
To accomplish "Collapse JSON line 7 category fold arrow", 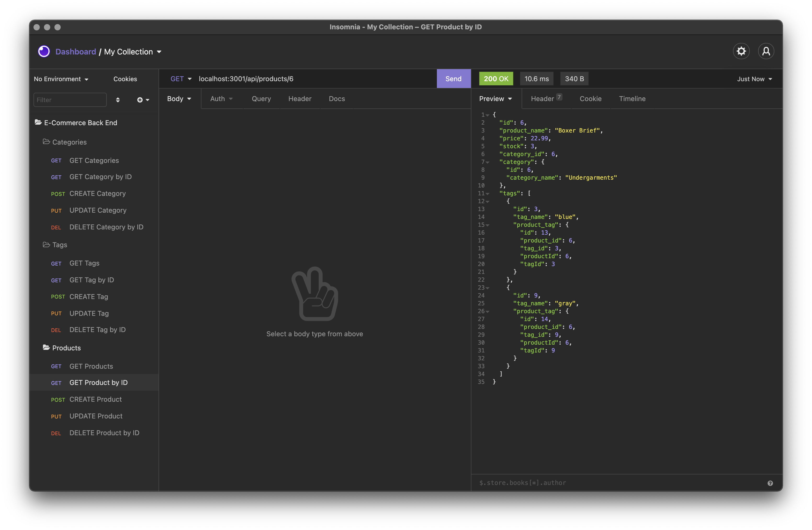I will coord(488,162).
